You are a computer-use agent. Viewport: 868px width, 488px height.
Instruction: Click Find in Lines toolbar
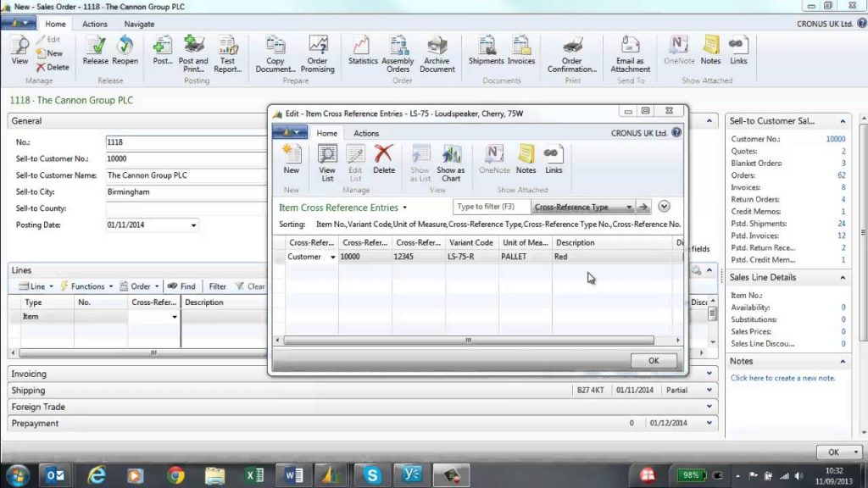point(181,286)
